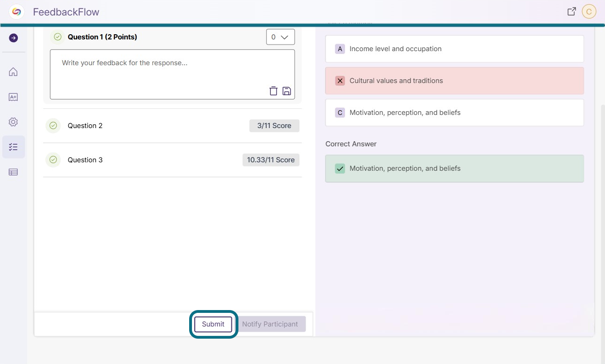Click the green checkmark in Correct Answer
This screenshot has width=605, height=364.
pyautogui.click(x=340, y=168)
